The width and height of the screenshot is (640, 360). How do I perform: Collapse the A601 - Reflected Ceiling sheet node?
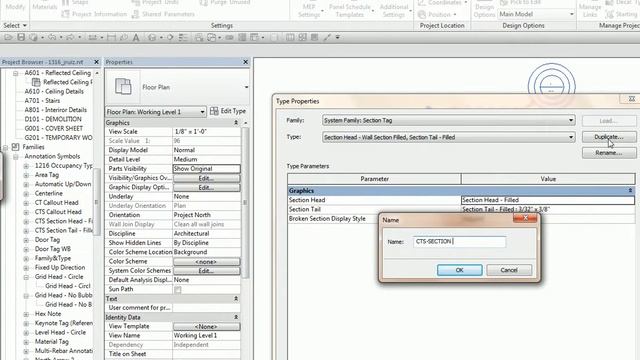pos(16,73)
